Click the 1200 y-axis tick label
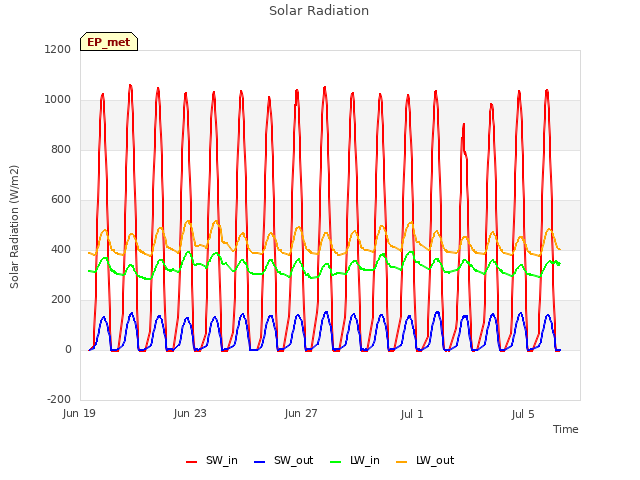Screen dimensions: 640x480 58,49
